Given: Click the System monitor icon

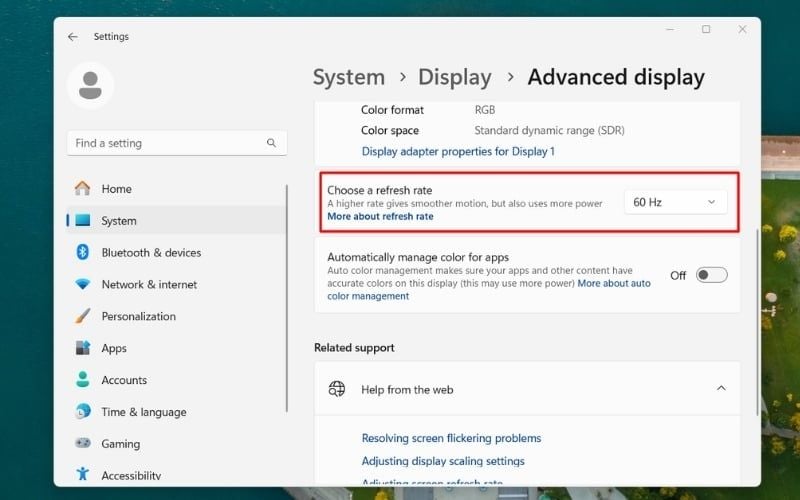Looking at the screenshot, I should pyautogui.click(x=83, y=220).
